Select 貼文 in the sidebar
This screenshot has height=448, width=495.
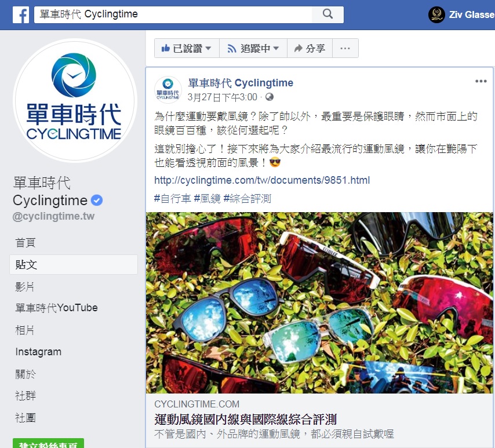click(74, 265)
